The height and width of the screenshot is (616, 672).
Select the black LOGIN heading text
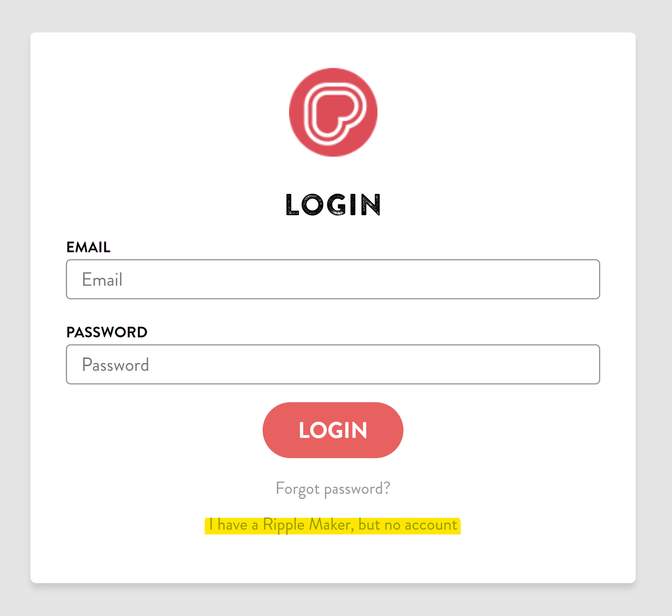(x=333, y=205)
